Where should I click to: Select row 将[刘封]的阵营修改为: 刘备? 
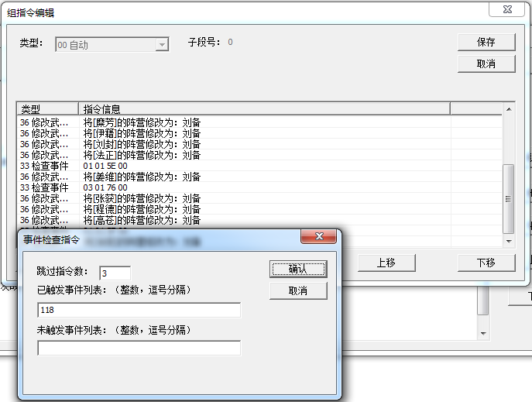coord(259,144)
